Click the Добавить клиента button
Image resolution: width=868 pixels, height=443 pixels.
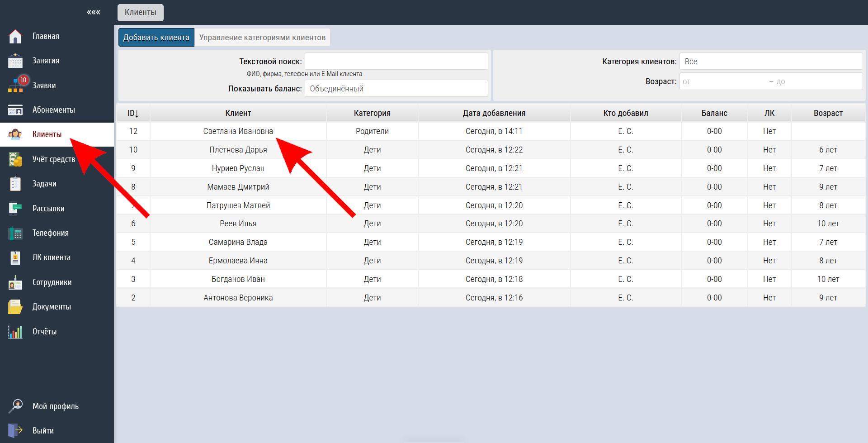[156, 38]
